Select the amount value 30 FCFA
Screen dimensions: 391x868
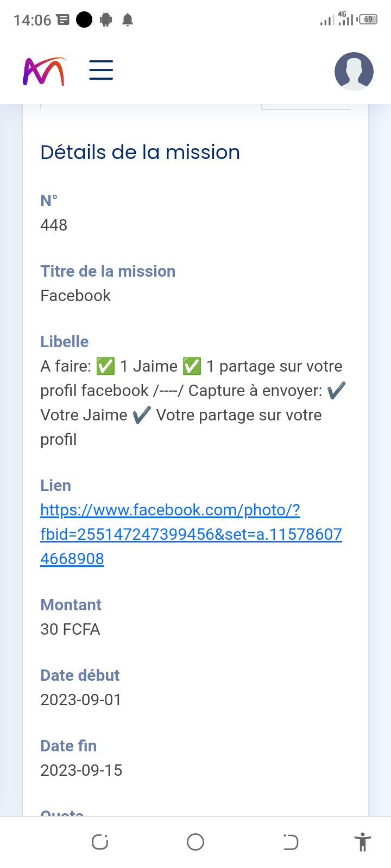point(70,629)
